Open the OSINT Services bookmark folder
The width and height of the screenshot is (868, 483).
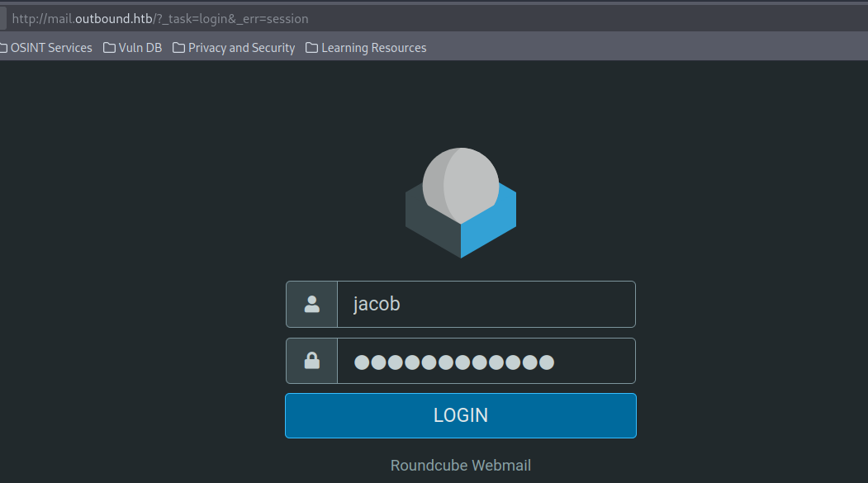50,48
